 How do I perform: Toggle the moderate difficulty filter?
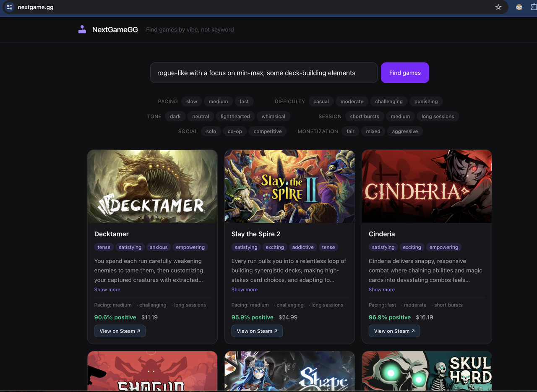352,102
